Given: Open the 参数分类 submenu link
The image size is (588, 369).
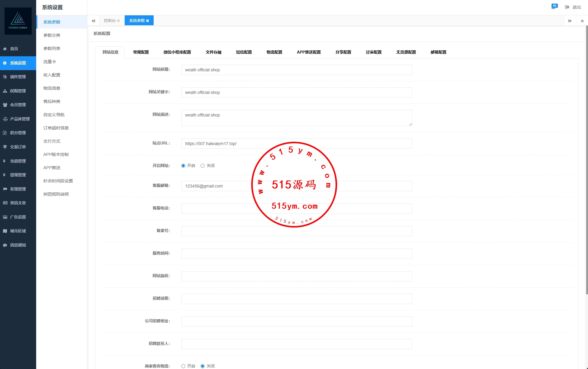Looking at the screenshot, I should [x=52, y=35].
